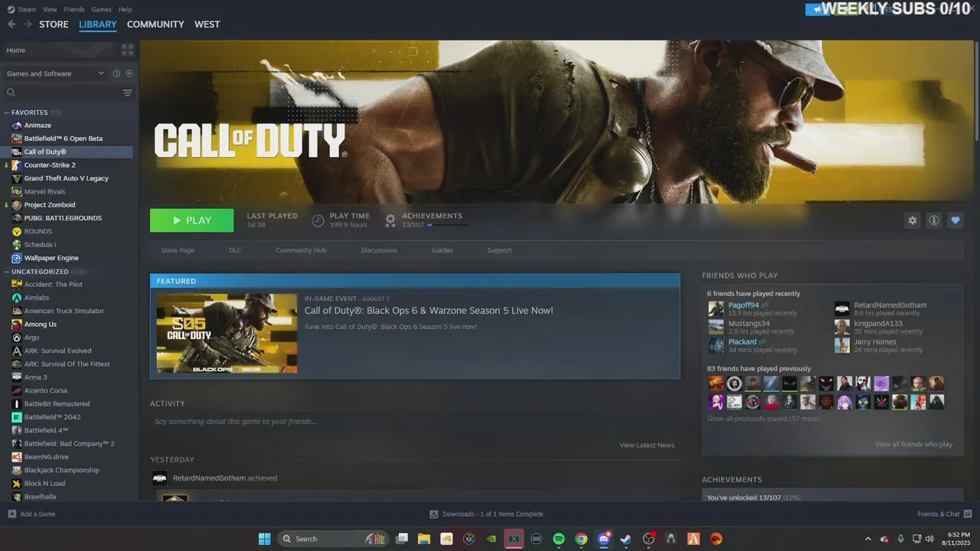Click the Windows taskbar Search box
This screenshot has width=980, height=551.
(x=333, y=539)
